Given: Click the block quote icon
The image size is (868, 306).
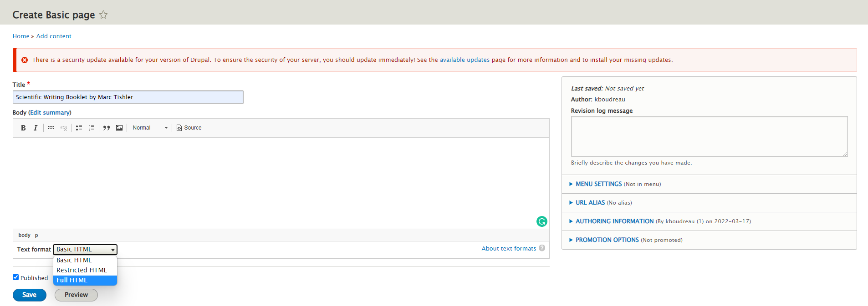Looking at the screenshot, I should pos(107,128).
